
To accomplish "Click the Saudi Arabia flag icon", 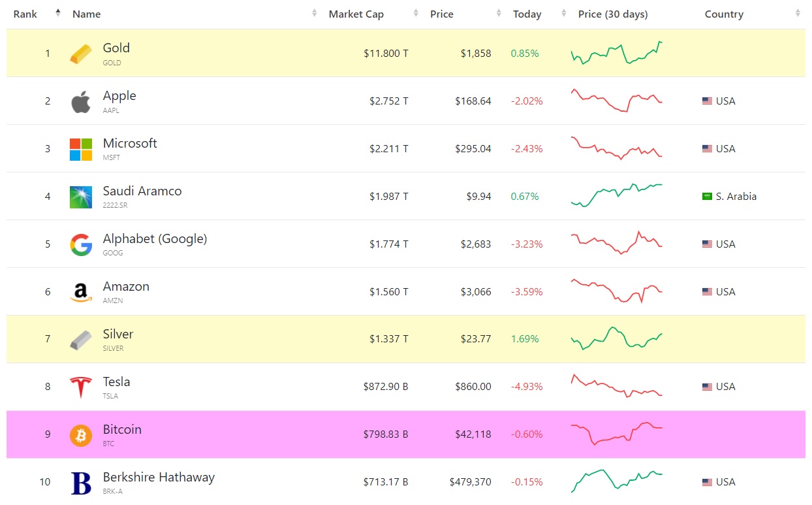I will [x=707, y=197].
